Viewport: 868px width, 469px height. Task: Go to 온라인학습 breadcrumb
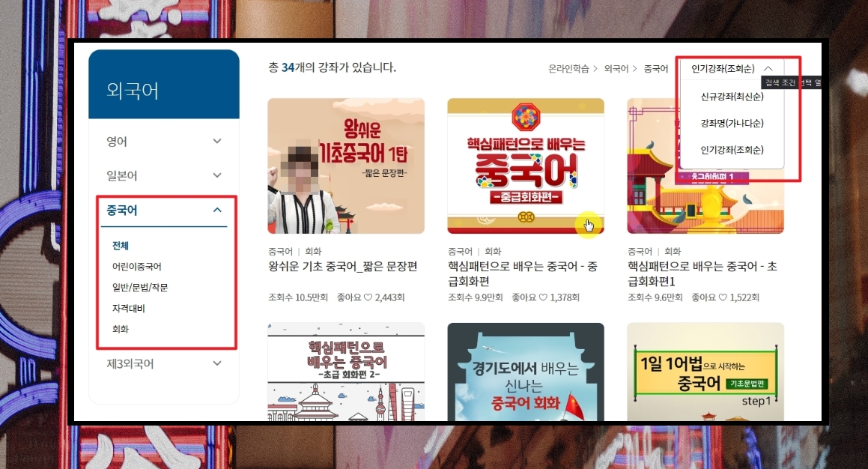pyautogui.click(x=568, y=69)
